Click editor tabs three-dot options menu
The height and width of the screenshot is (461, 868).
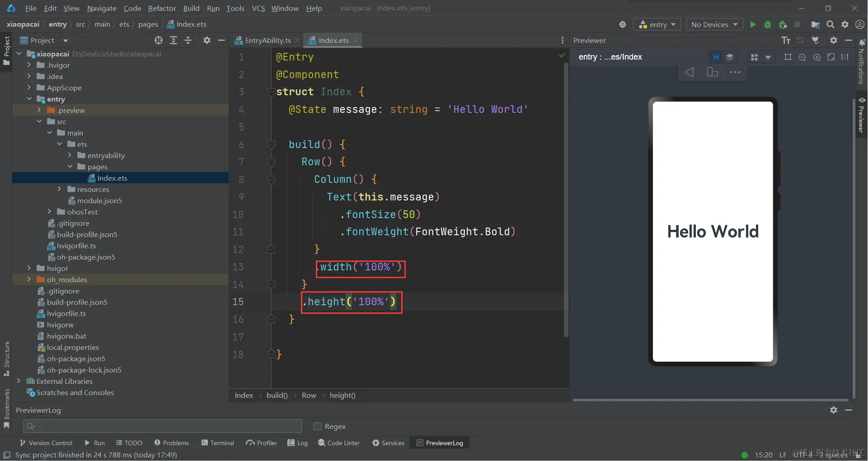(563, 40)
